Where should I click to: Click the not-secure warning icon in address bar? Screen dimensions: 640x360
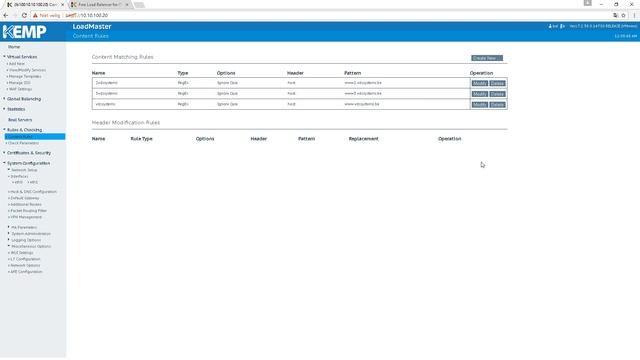(x=35, y=15)
